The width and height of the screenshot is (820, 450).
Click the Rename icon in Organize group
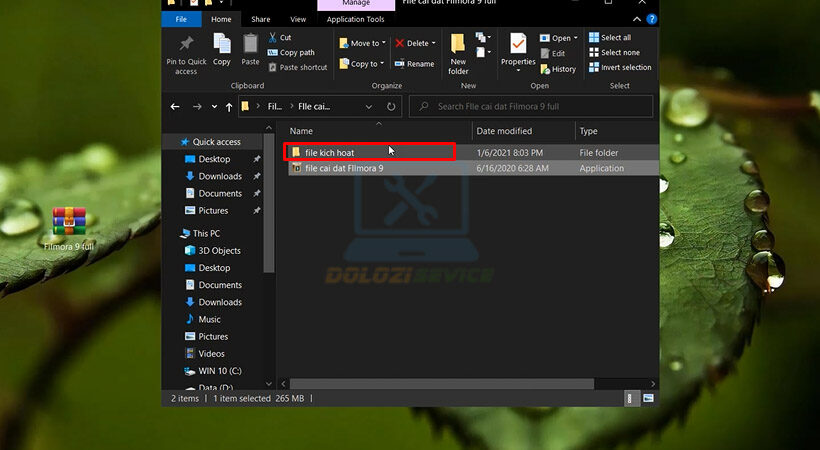(x=414, y=64)
